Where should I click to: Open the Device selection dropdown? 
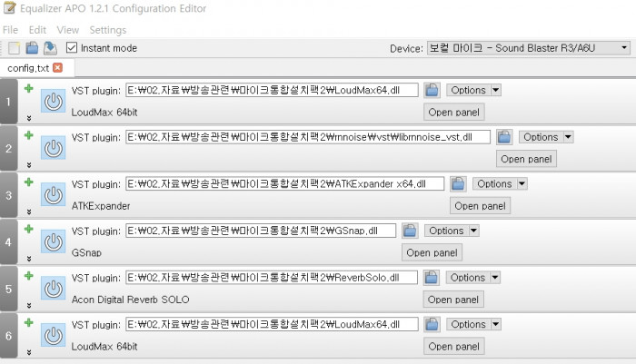point(529,48)
